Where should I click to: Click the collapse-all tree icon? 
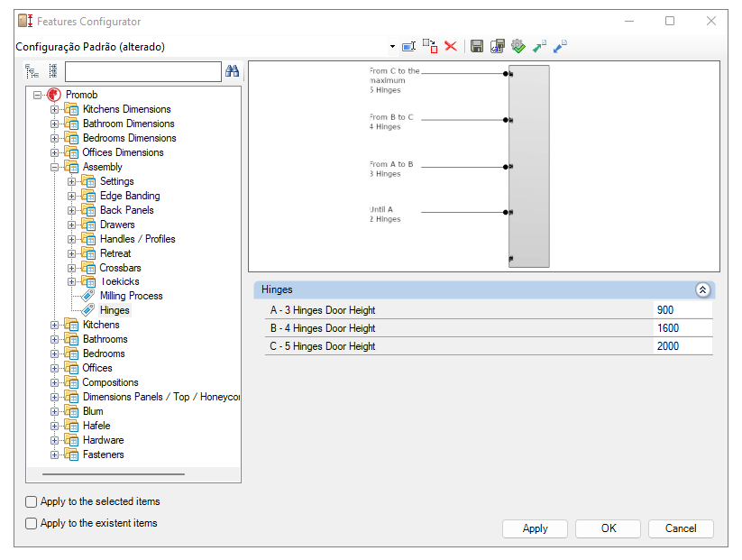[x=53, y=71]
